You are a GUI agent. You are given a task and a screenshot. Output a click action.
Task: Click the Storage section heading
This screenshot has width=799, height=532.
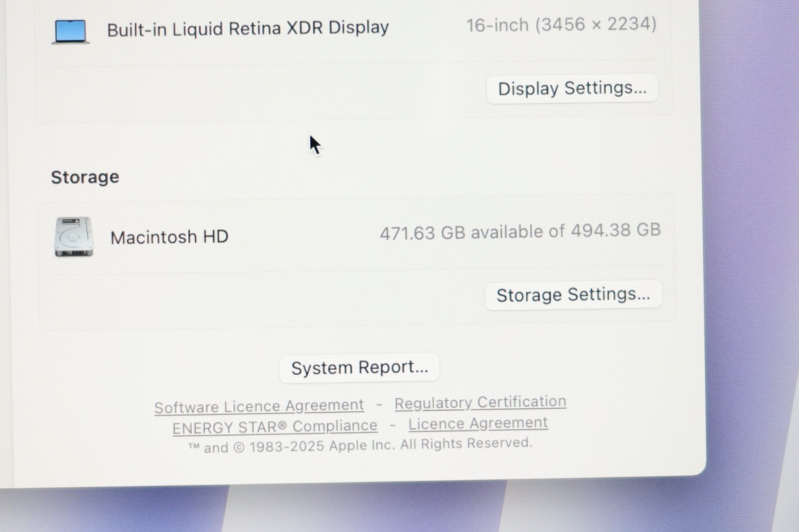pos(85,177)
